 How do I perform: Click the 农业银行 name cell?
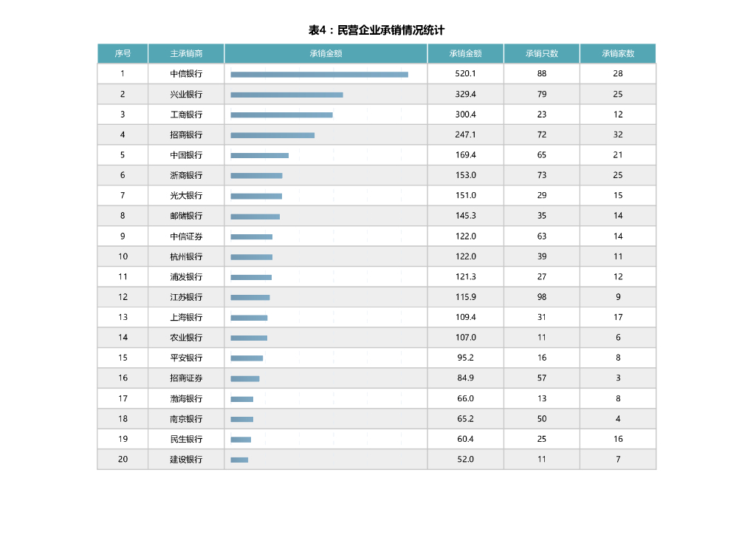tap(186, 338)
